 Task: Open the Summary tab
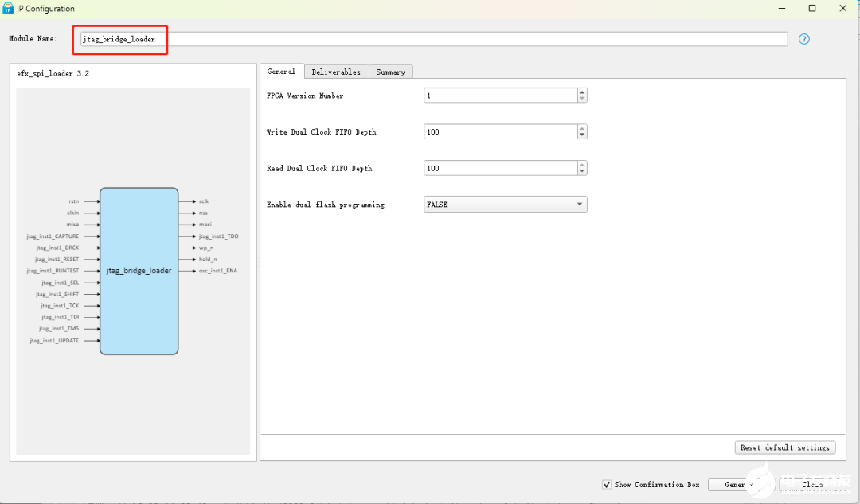coord(390,72)
